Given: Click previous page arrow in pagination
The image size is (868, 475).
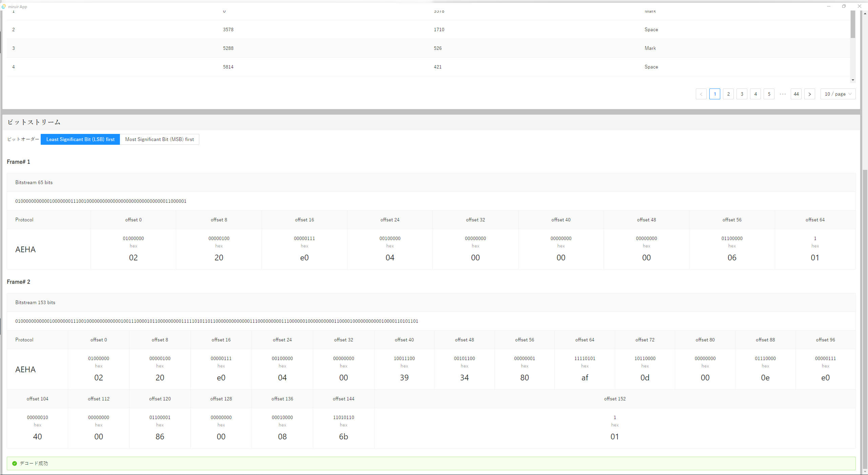Looking at the screenshot, I should [701, 94].
